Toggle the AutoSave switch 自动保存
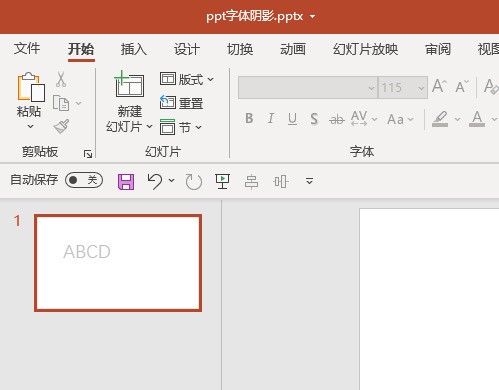 click(84, 180)
